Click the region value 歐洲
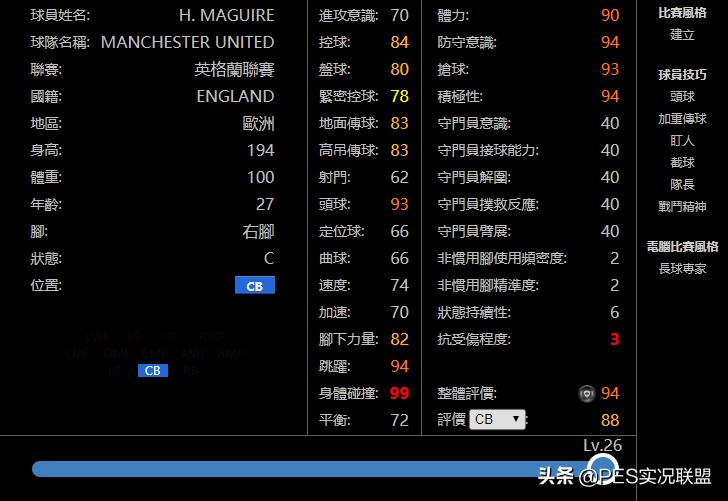The width and height of the screenshot is (728, 501). pos(259,124)
